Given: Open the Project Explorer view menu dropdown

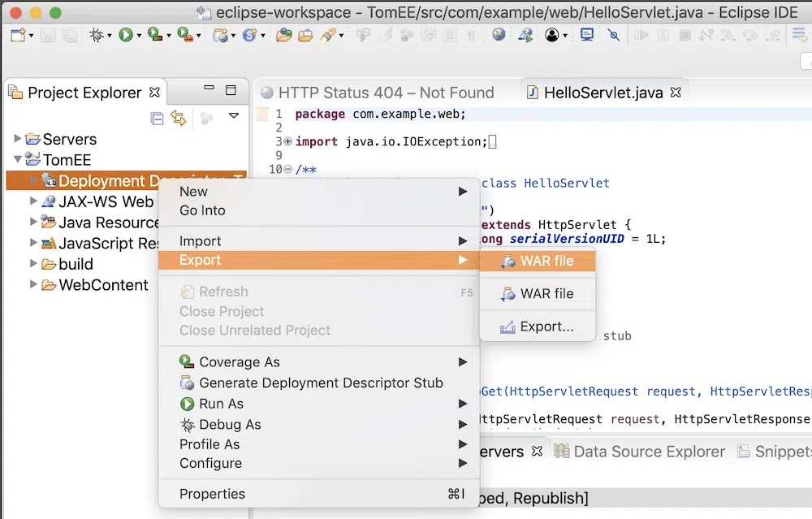Looking at the screenshot, I should tap(234, 116).
